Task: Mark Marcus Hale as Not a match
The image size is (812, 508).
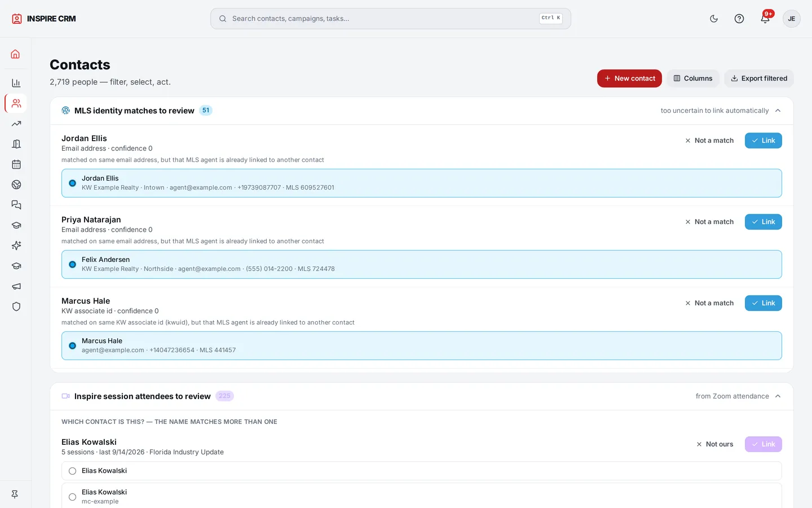Action: coord(709,303)
